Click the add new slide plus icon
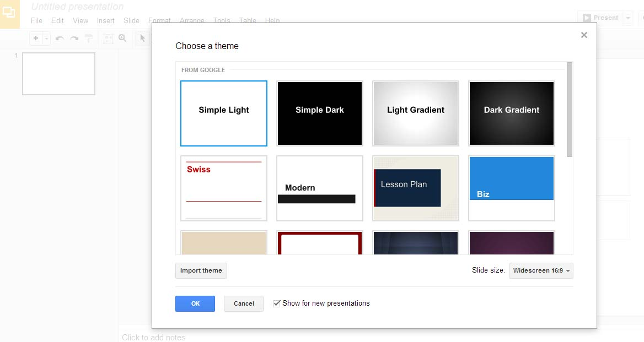The image size is (644, 342). tap(36, 39)
